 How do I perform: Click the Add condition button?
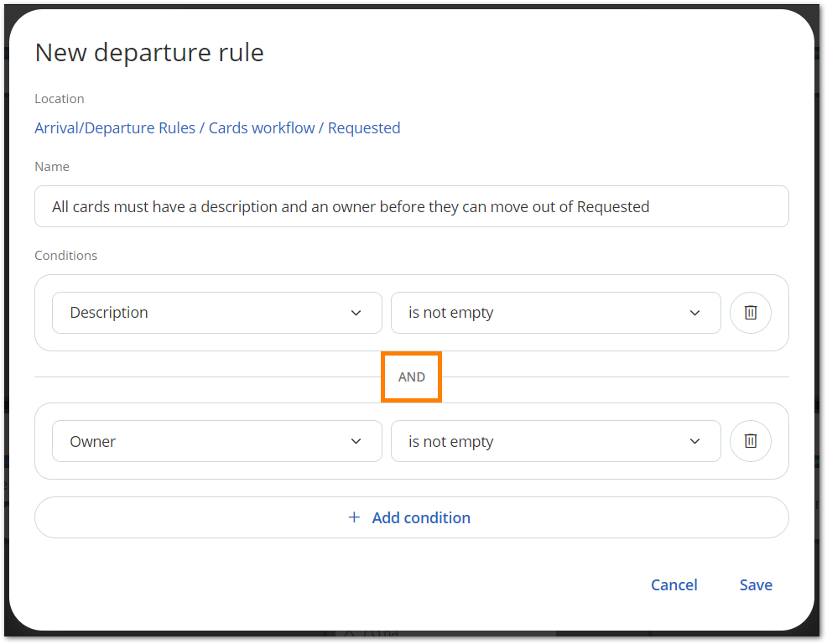point(411,517)
